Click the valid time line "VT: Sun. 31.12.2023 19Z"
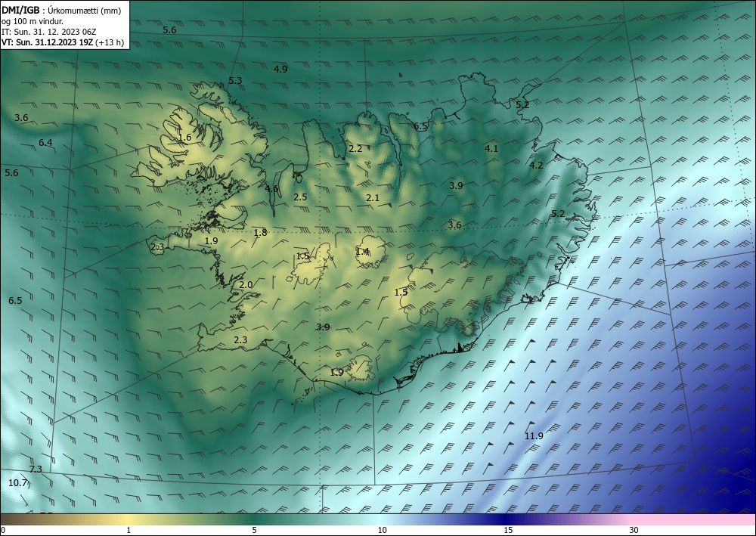756x536 pixels. point(47,42)
